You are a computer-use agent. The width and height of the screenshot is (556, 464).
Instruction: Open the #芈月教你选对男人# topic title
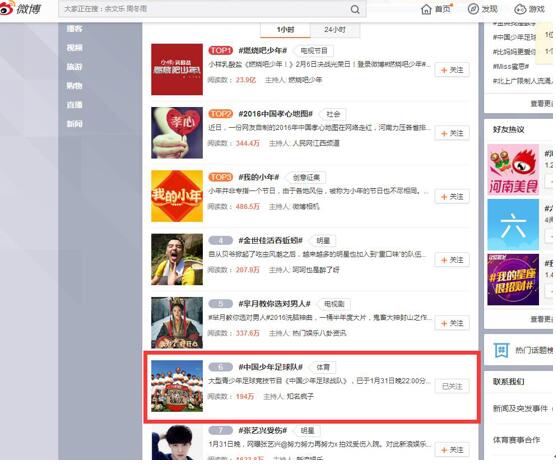(x=274, y=304)
